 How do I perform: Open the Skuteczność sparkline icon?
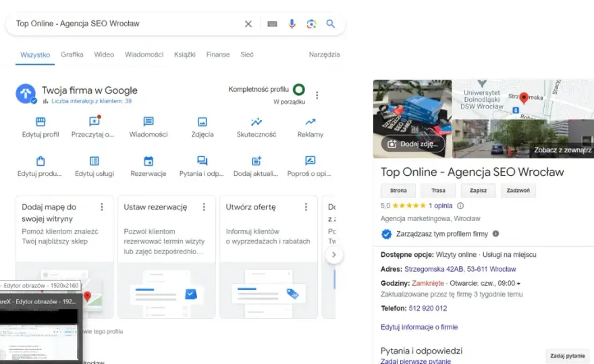coord(256,121)
